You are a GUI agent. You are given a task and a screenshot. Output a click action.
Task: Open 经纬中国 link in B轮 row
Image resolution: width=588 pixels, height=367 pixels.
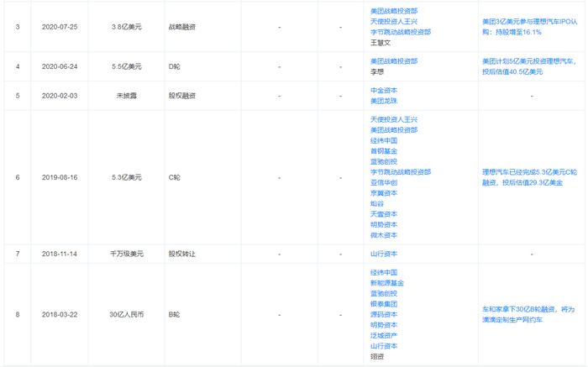click(x=384, y=273)
